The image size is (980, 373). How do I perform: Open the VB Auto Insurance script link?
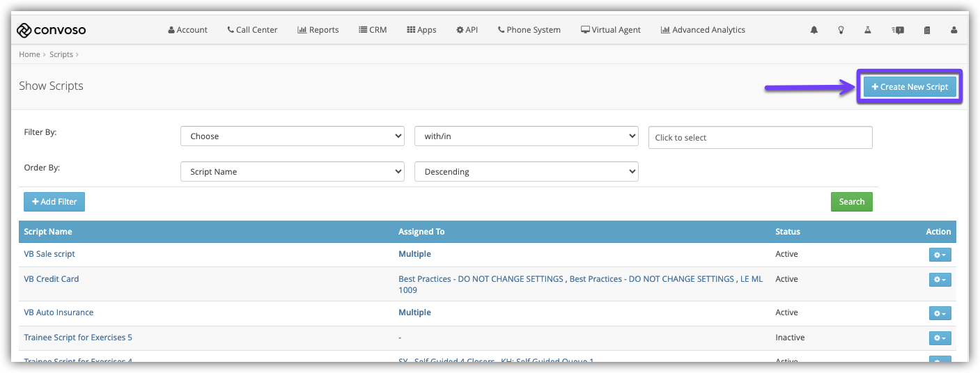(59, 312)
